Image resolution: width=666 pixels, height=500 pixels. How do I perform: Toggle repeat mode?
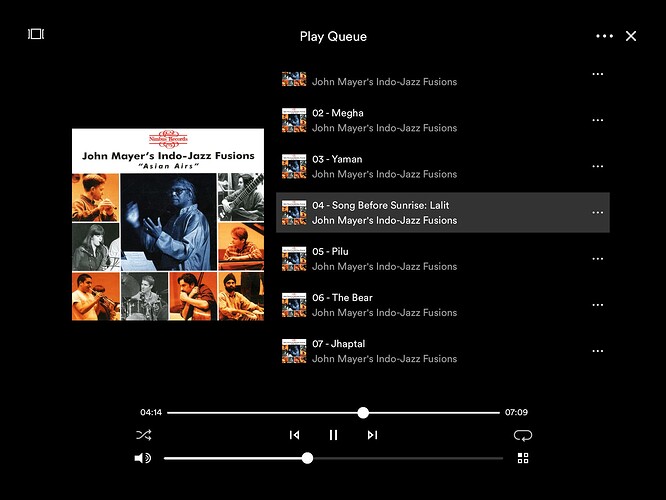tap(523, 435)
